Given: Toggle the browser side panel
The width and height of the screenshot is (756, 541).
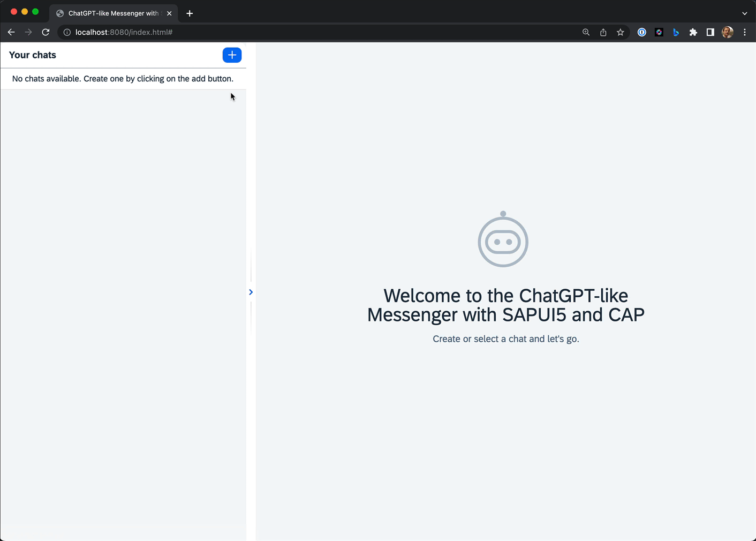Looking at the screenshot, I should coord(710,32).
